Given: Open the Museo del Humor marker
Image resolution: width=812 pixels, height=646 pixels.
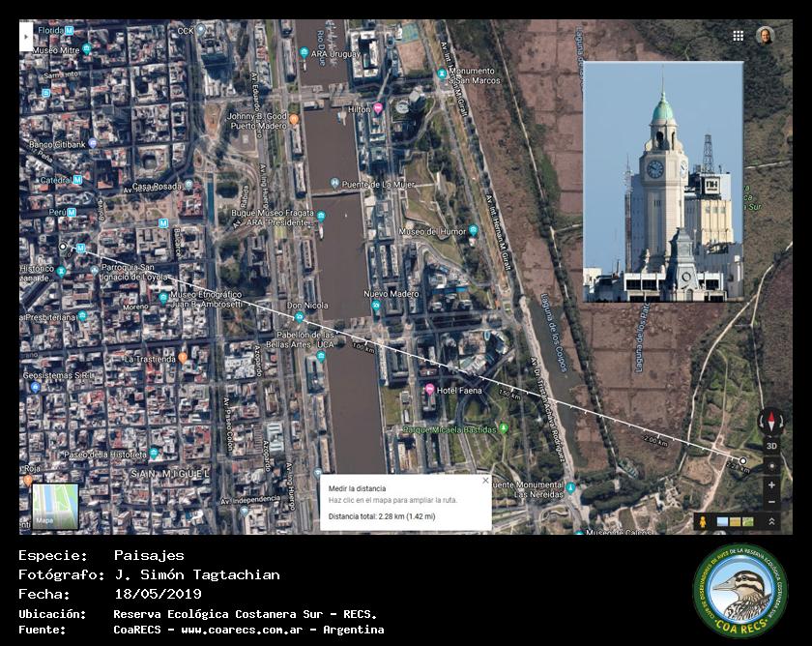Looking at the screenshot, I should (473, 231).
